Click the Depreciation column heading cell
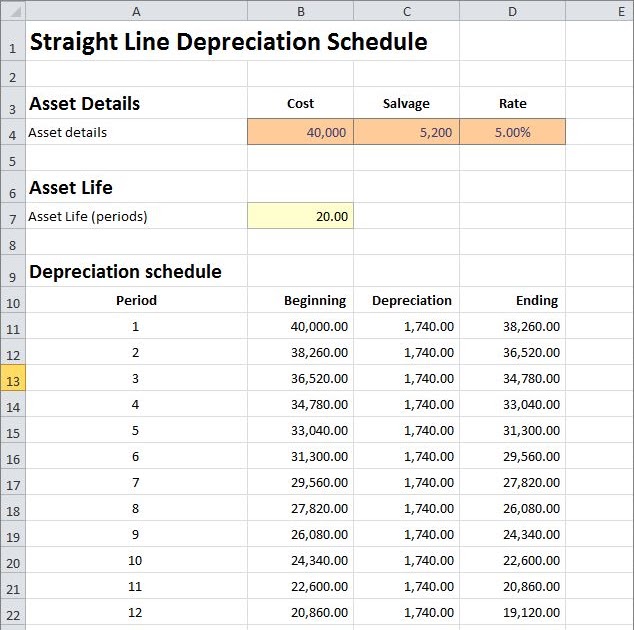This screenshot has width=634, height=630. 406,300
